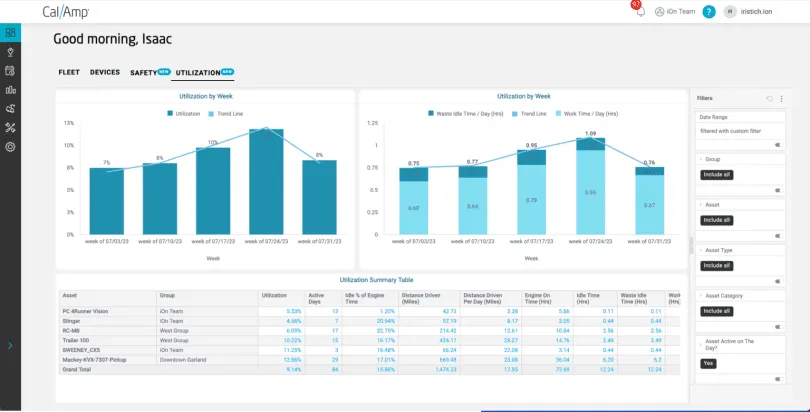Select the Stinger asset row
Viewport: 810px width, 412px height.
point(369,321)
